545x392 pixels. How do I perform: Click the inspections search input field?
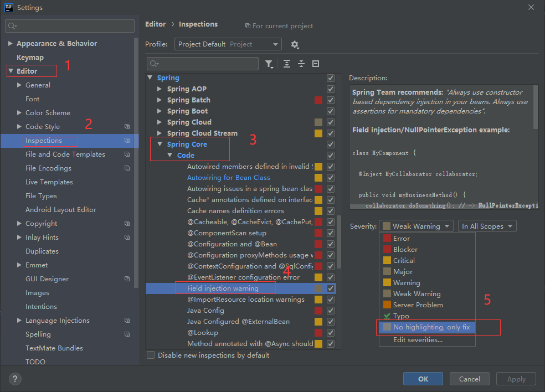(203, 64)
